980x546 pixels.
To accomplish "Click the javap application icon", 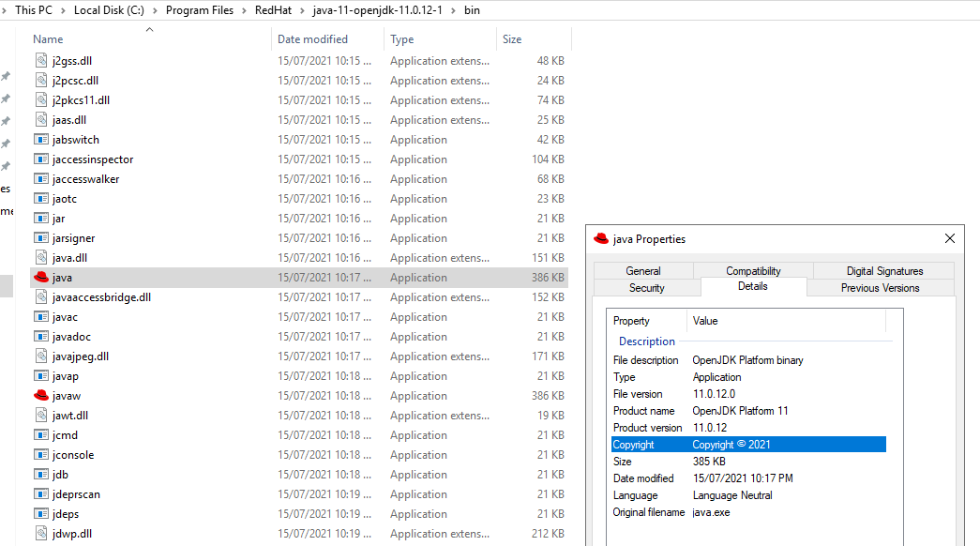I will click(41, 376).
